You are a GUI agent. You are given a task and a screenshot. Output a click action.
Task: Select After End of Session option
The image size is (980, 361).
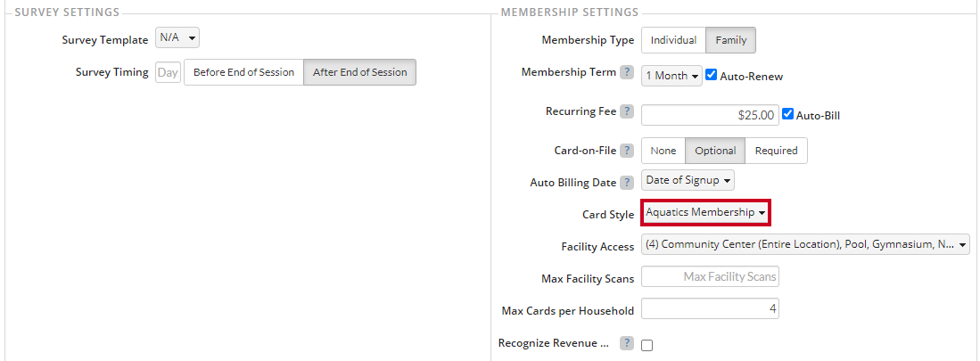pos(360,72)
